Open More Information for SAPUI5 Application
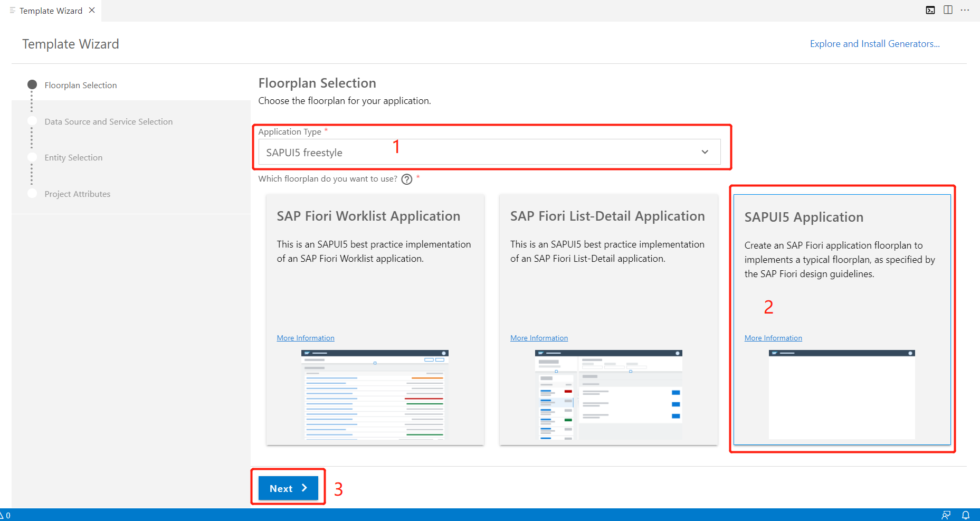980x521 pixels. coord(773,338)
